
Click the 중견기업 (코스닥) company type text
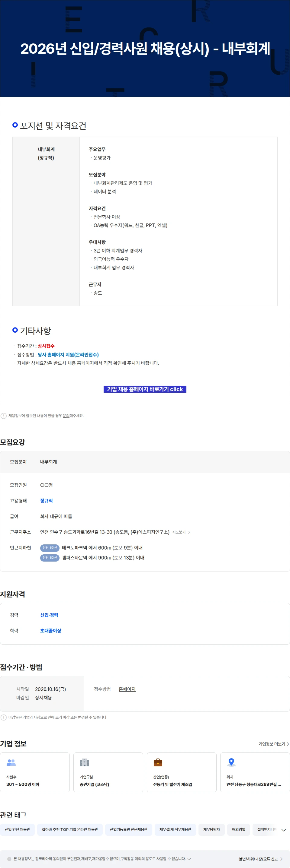coord(94,784)
